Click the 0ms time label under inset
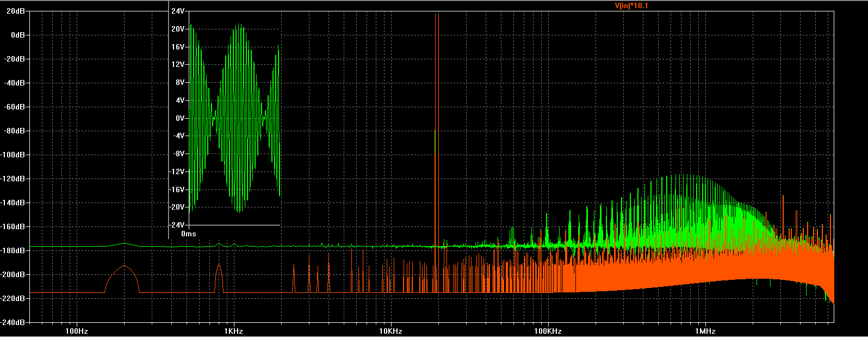 click(x=189, y=234)
